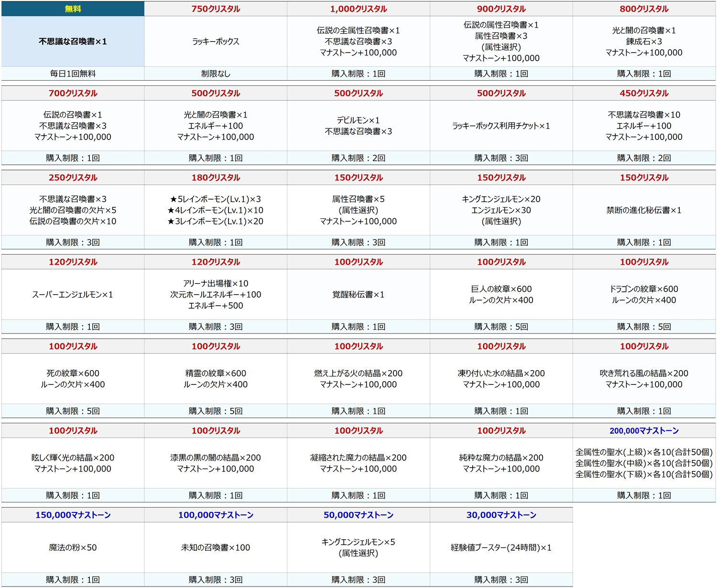Screen dimensions: 717x588
Task: Click the ラッキーボックス item cell
Action: click(216, 42)
